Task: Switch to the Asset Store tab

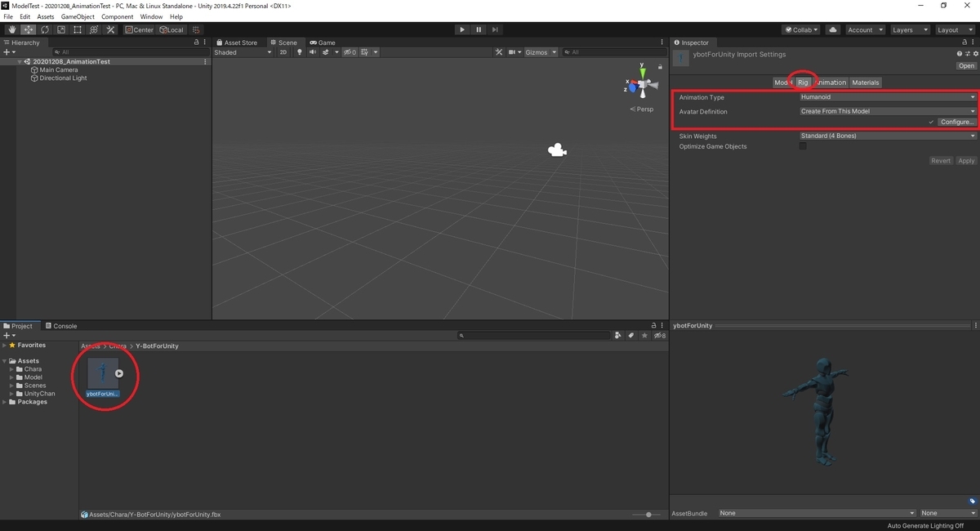Action: point(237,42)
